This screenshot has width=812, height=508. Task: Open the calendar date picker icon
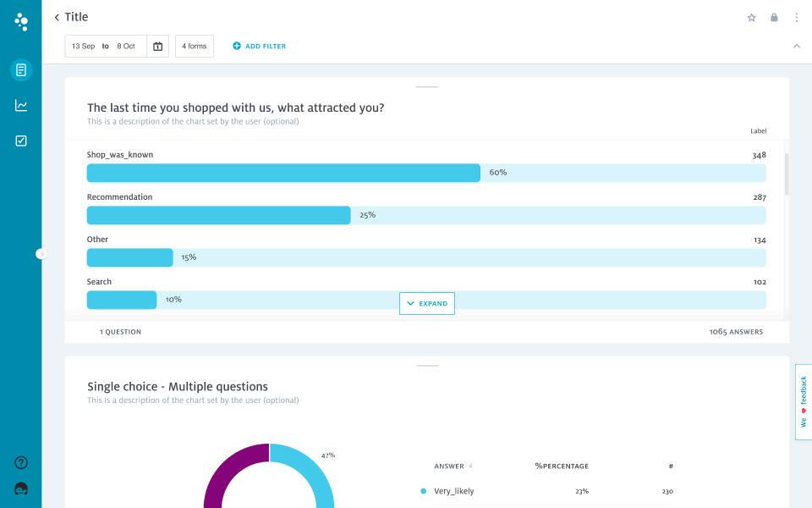pyautogui.click(x=158, y=46)
